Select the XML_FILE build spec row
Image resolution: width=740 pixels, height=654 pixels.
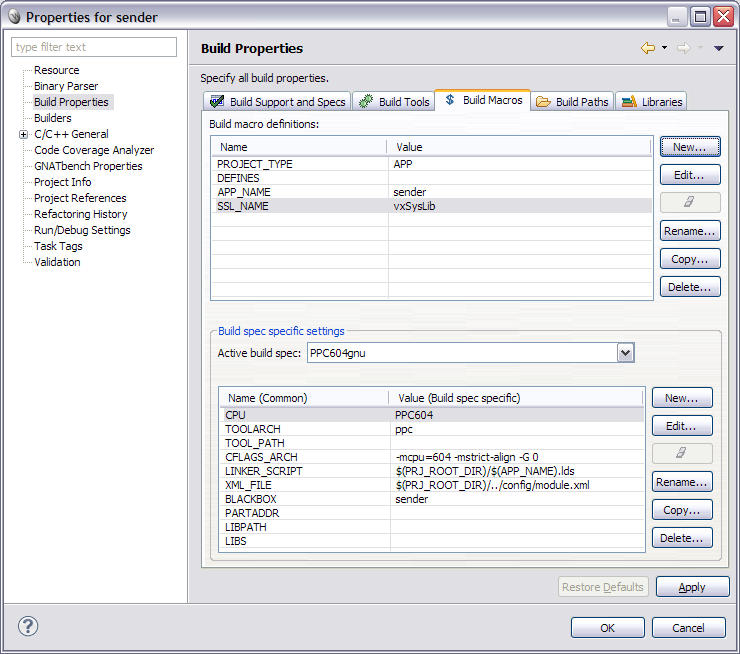coord(432,485)
